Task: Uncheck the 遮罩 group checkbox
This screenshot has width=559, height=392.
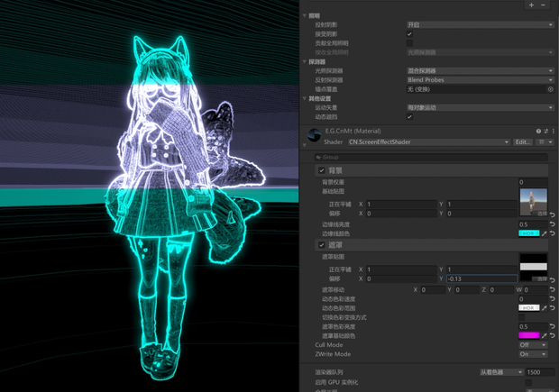Action: point(322,245)
